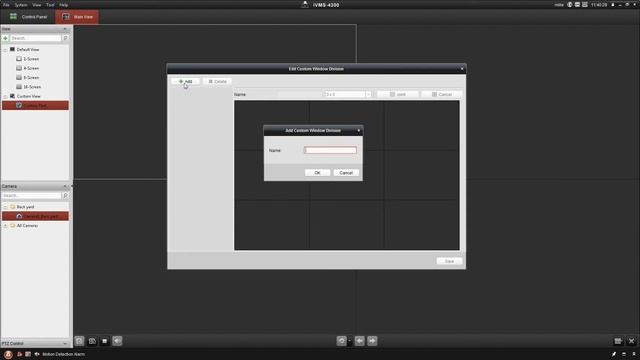
Task: Open the File menu
Action: pos(6,5)
